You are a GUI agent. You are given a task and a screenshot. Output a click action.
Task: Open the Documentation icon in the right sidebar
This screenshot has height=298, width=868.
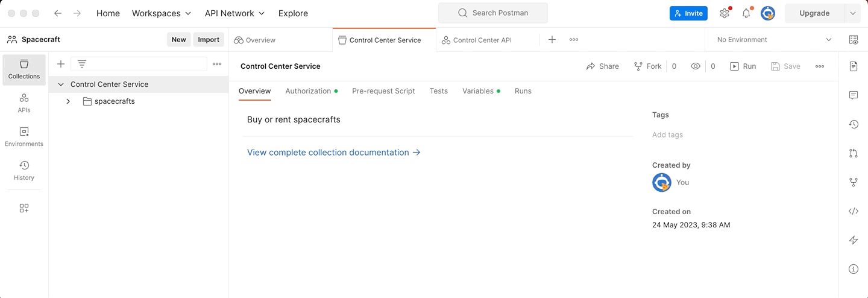coord(854,66)
